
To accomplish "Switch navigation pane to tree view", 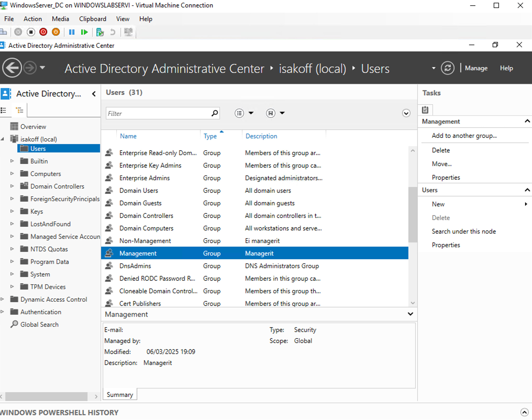I will 19,110.
